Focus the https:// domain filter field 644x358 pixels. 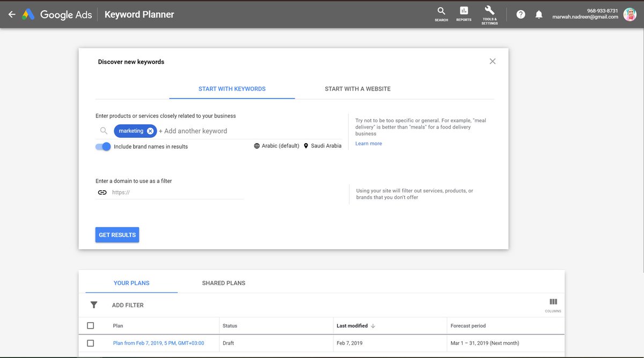pos(177,192)
